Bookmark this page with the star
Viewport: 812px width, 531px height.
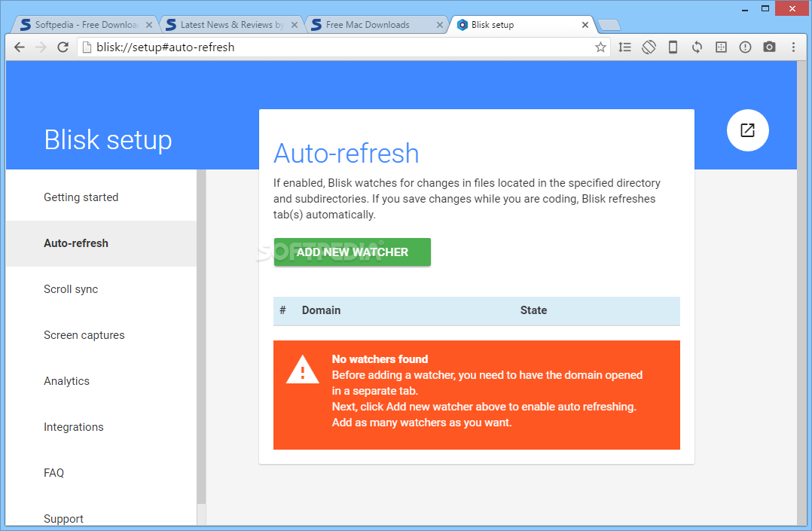(x=600, y=47)
